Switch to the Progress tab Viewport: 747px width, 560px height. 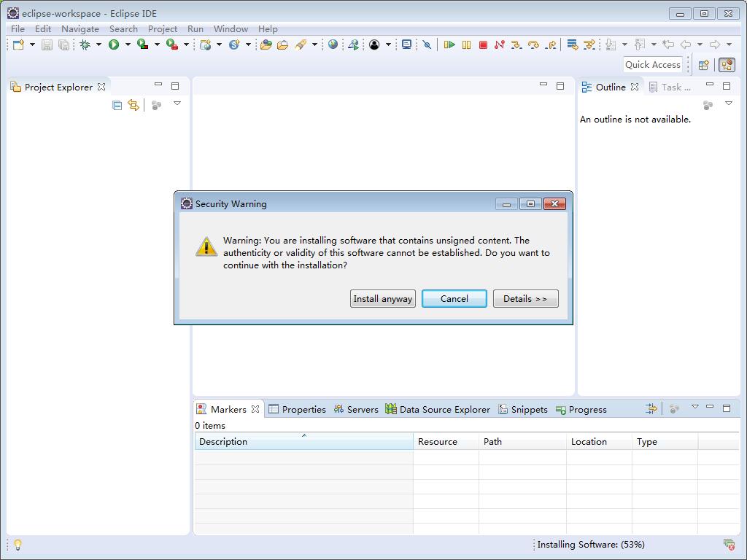(581, 410)
